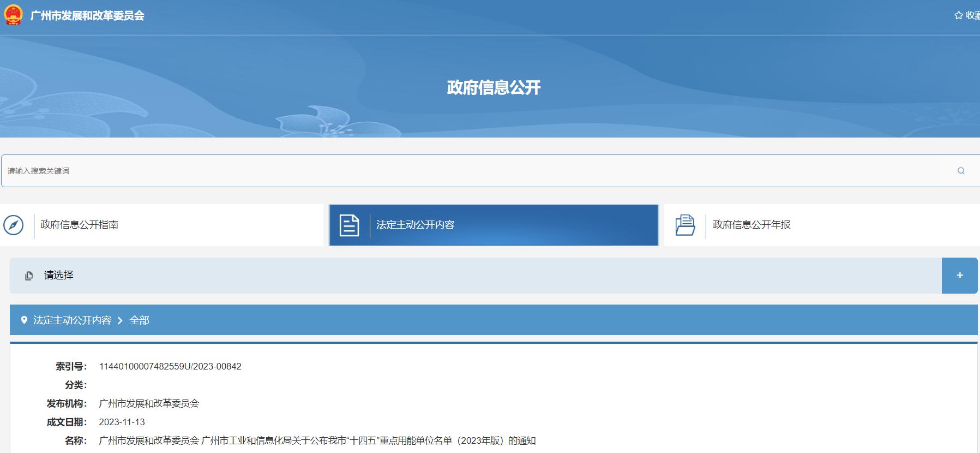Image resolution: width=980 pixels, height=453 pixels.
Task: Open the 政府信息公开指南 tab
Action: (80, 225)
